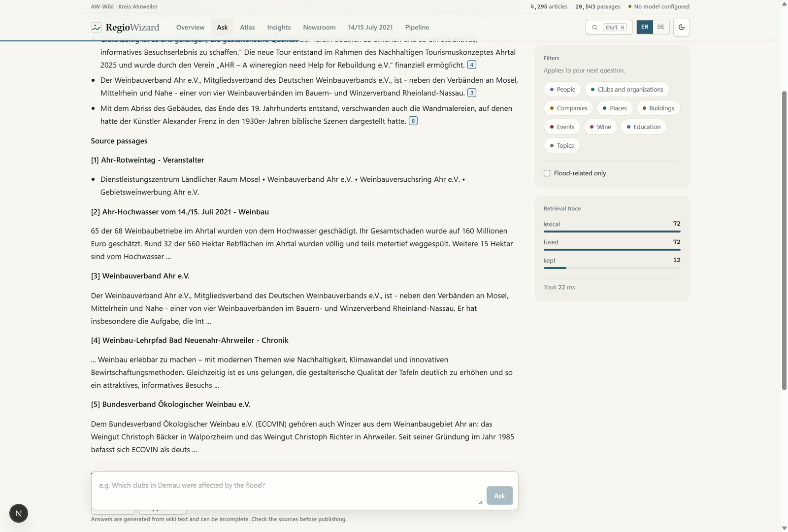The width and height of the screenshot is (788, 532).
Task: Click the lexical retrieval bar
Action: point(612,231)
